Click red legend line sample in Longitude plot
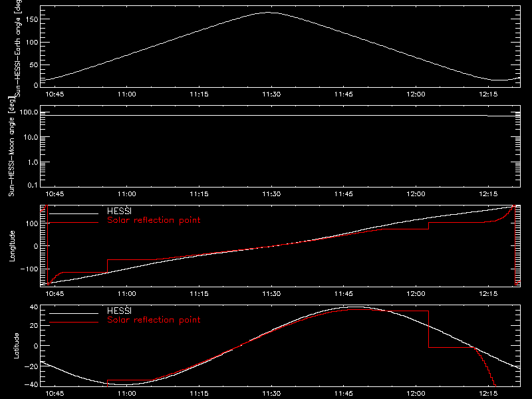The width and height of the screenshot is (532, 399). click(x=74, y=223)
